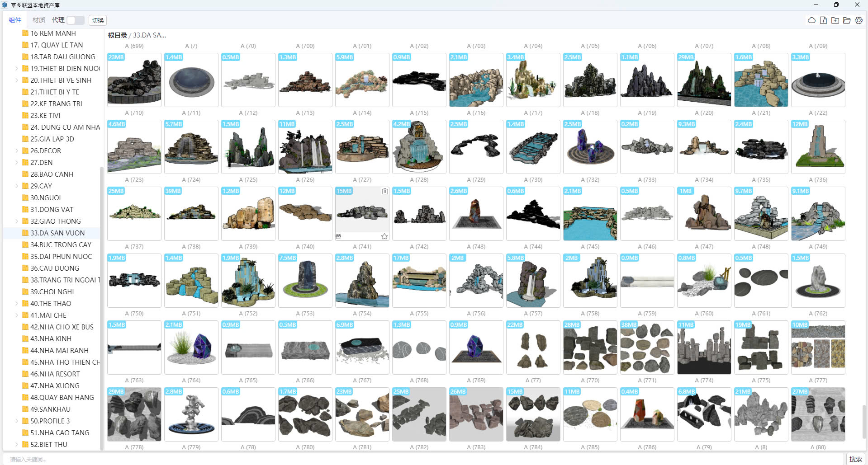
Task: Open settings via the gear icon
Action: tap(859, 20)
